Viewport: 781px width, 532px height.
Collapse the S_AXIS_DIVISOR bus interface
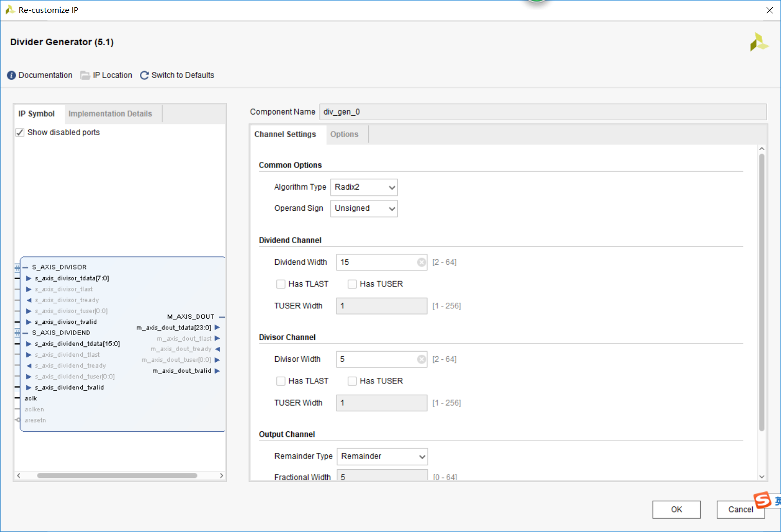tap(25, 267)
